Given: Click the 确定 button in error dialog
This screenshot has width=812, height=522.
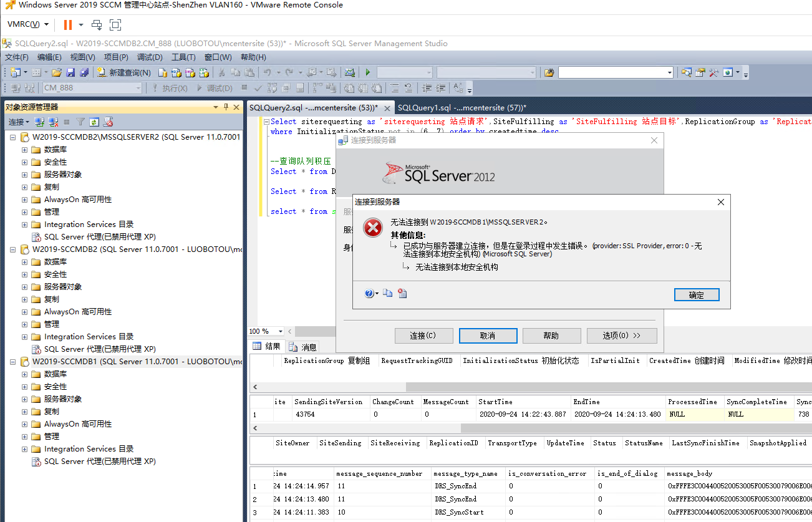Looking at the screenshot, I should coord(697,295).
